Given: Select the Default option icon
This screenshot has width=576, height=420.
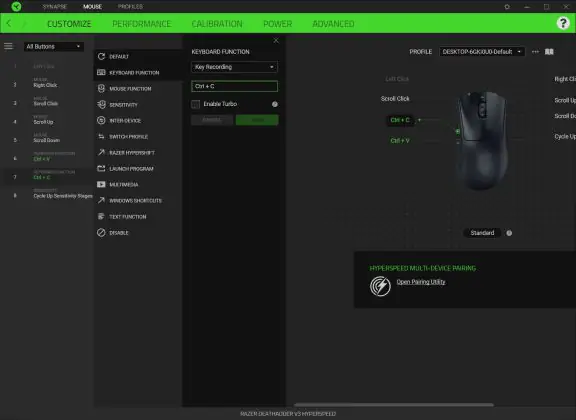Looking at the screenshot, I should pyautogui.click(x=101, y=56).
